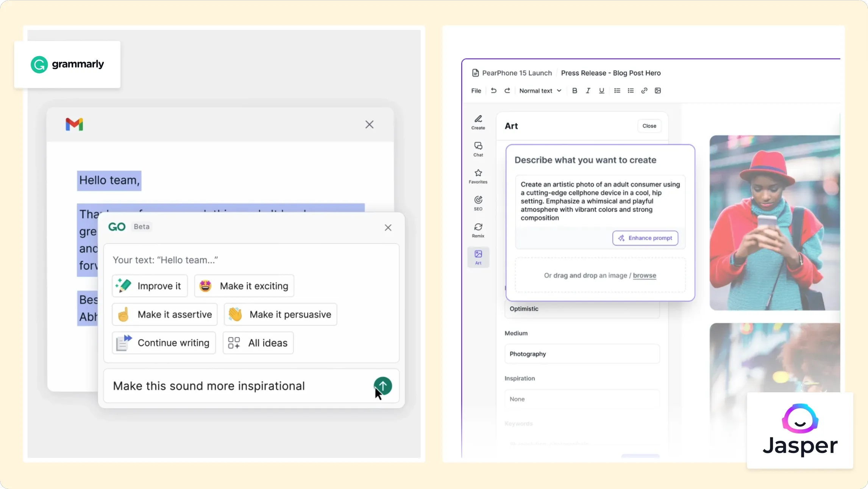Image resolution: width=868 pixels, height=489 pixels.
Task: Click the redo arrow icon
Action: coord(507,91)
